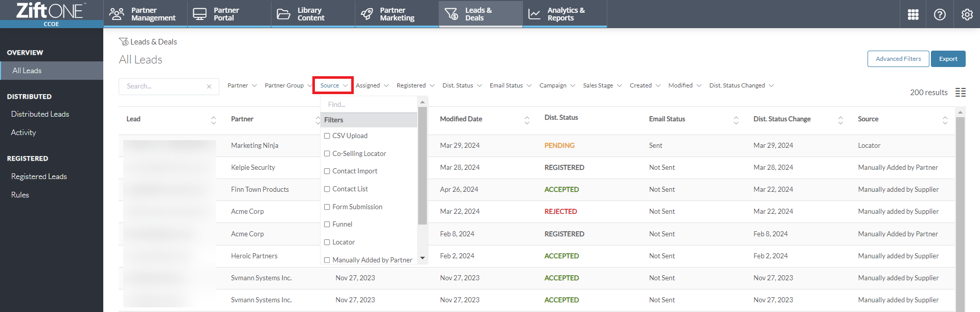Sort by Dist. Status Change column arrows

tap(840, 120)
